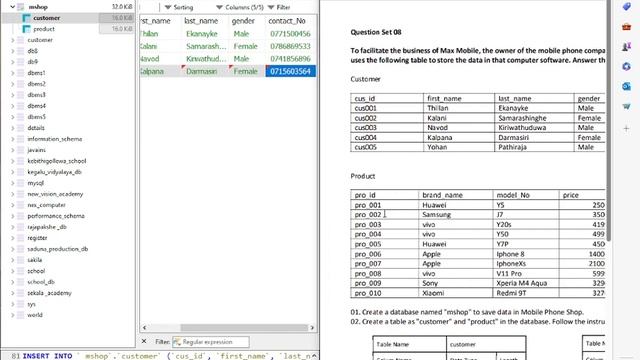Click left arrow of grid horizontal scrollbar
This screenshot has width=640, height=360.
144,327
